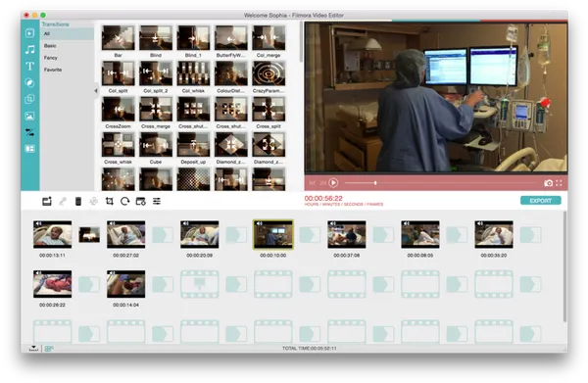Select the Crop tool in toolbar
The image size is (588, 383).
(x=109, y=201)
